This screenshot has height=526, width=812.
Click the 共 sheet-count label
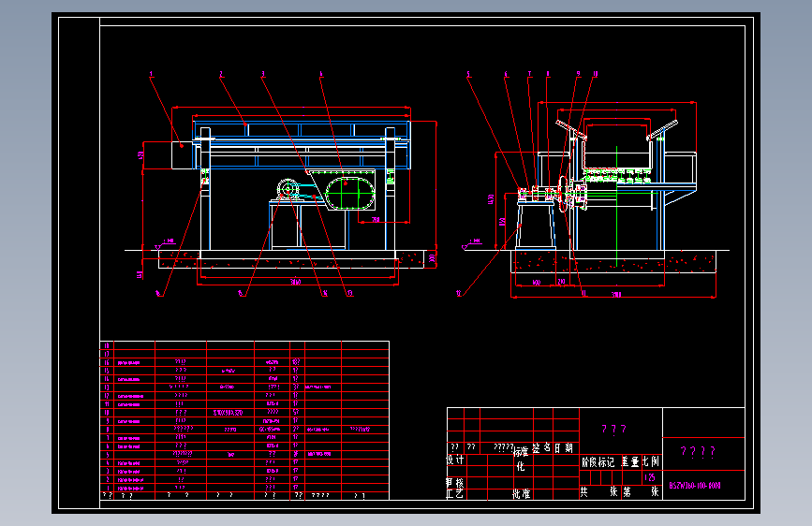pos(584,491)
